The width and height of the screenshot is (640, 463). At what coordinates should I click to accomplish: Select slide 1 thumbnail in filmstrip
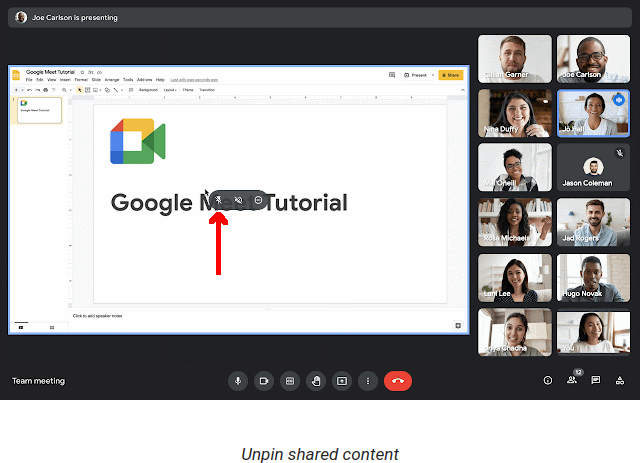(x=39, y=110)
